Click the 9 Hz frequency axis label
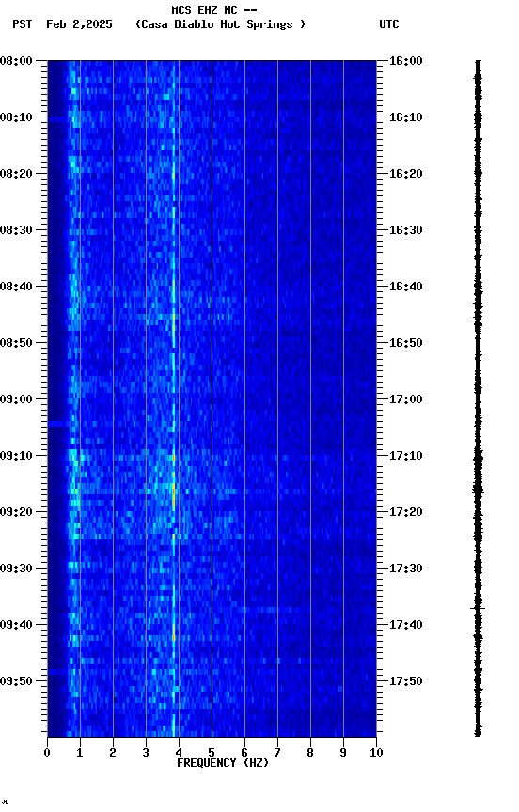The width and height of the screenshot is (519, 812). point(343,753)
